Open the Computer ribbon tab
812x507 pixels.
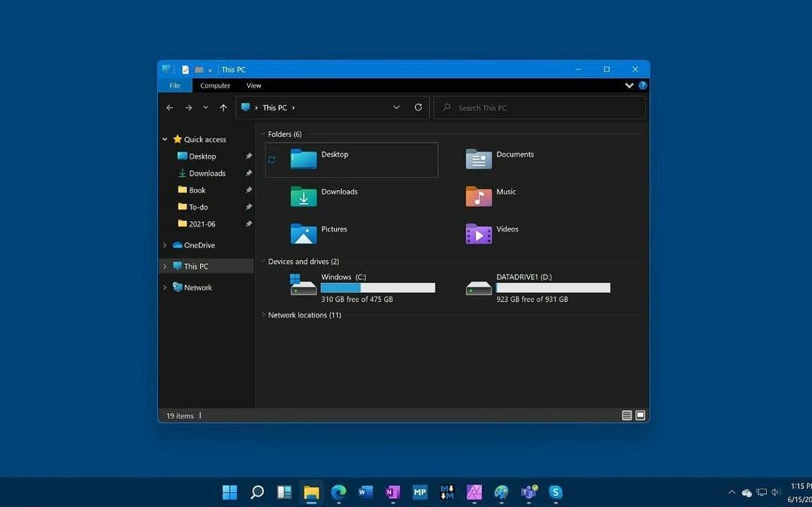point(215,86)
